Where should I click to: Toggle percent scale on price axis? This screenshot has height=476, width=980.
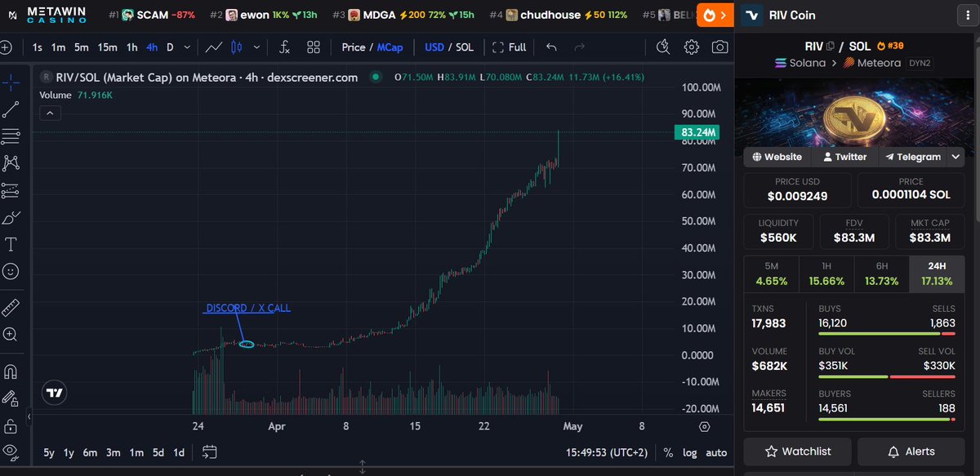click(x=668, y=452)
